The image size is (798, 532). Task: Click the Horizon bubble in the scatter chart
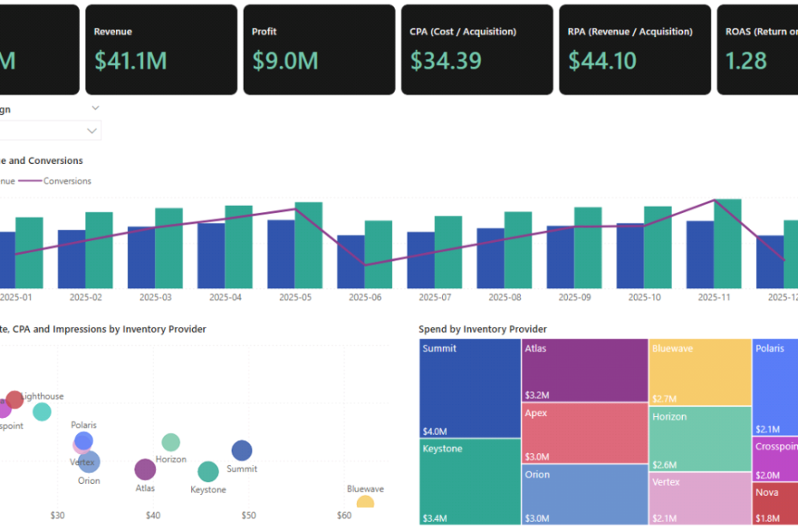tap(171, 442)
